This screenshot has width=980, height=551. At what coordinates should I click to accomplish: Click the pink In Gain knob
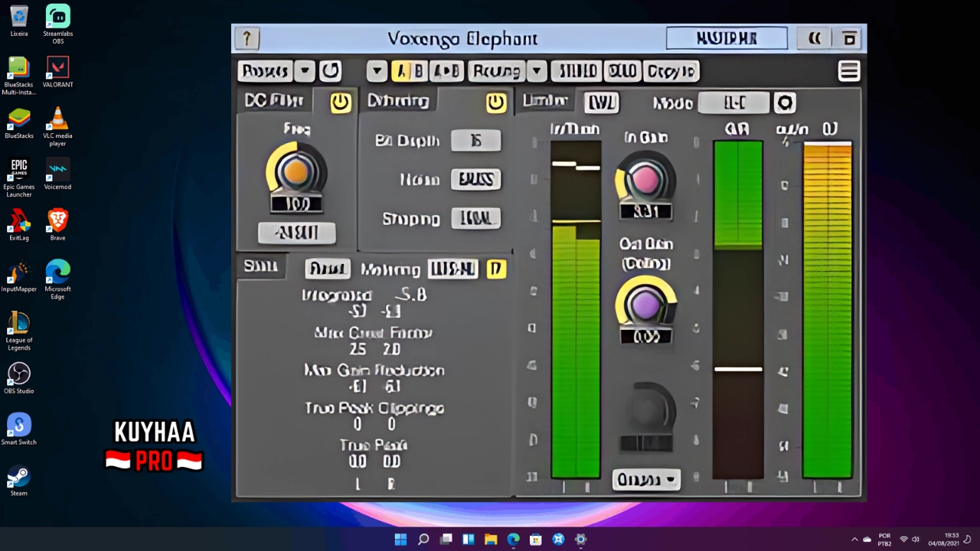click(645, 180)
